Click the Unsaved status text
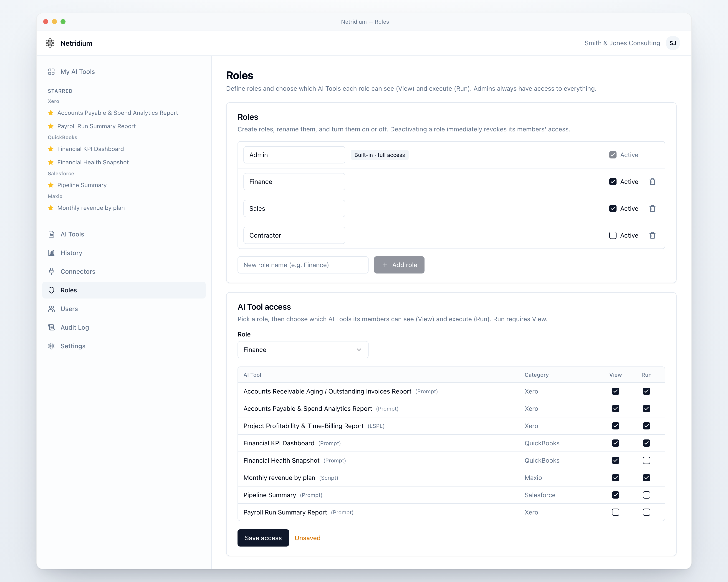 [307, 538]
